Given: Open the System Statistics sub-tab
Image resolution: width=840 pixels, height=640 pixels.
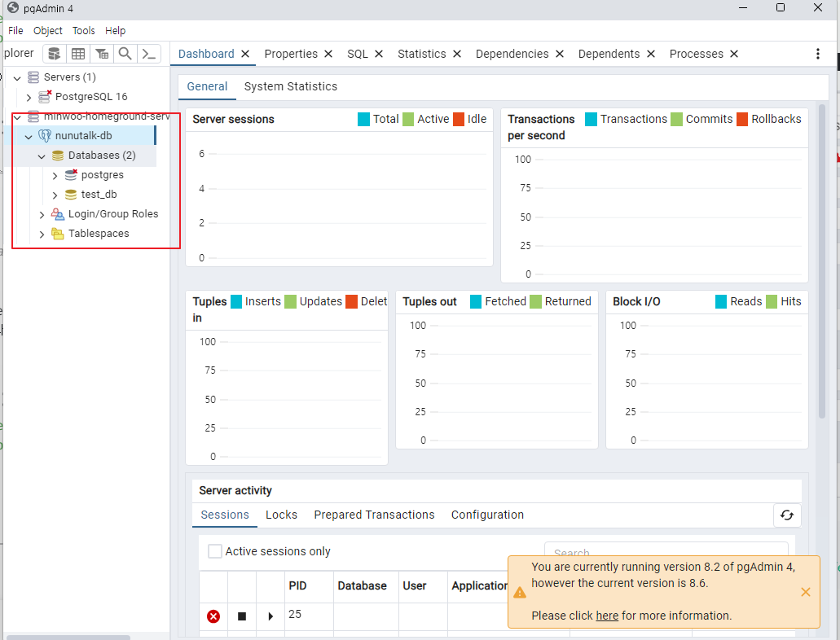Looking at the screenshot, I should (x=291, y=86).
